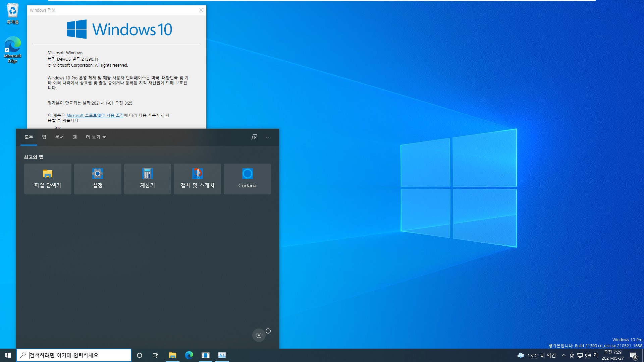Open File Explorer from the taskbar
644x362 pixels.
[172, 355]
